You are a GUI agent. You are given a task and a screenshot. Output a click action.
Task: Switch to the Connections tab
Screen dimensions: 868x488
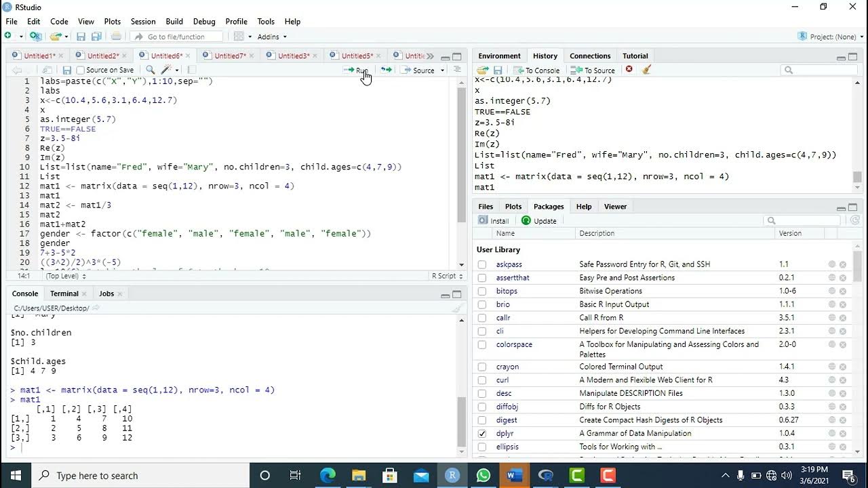point(590,56)
